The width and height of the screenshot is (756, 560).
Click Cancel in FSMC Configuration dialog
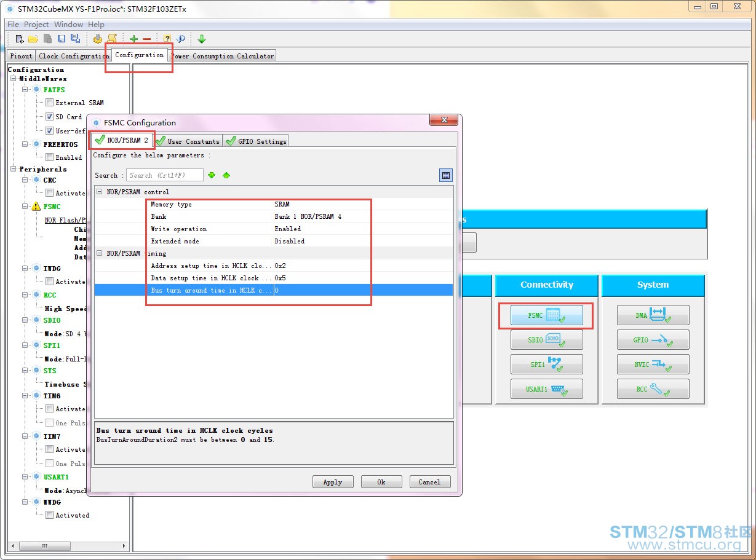(430, 482)
